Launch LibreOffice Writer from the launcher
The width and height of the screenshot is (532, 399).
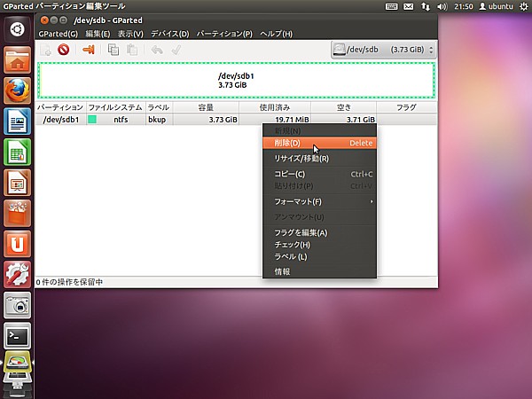pyautogui.click(x=17, y=121)
